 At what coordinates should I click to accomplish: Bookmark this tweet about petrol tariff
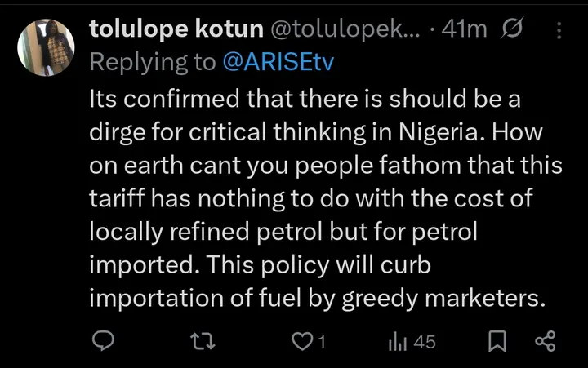tap(497, 342)
